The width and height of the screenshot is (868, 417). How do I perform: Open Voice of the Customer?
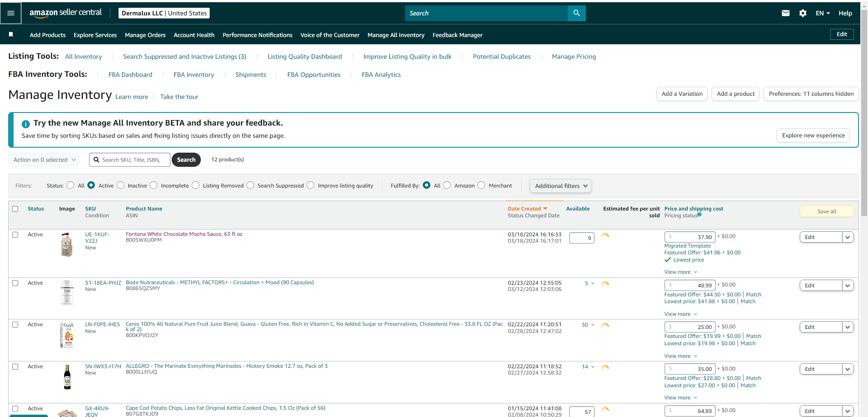click(x=330, y=35)
